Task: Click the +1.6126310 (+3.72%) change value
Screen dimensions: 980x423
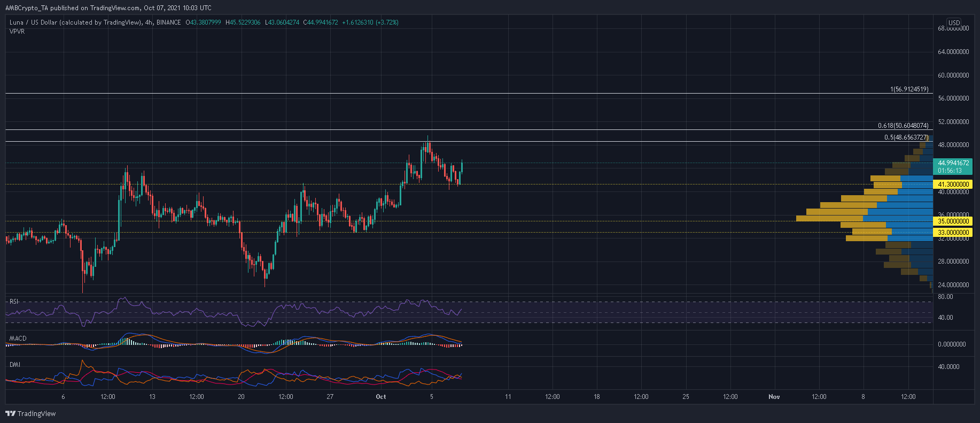Action: click(370, 22)
